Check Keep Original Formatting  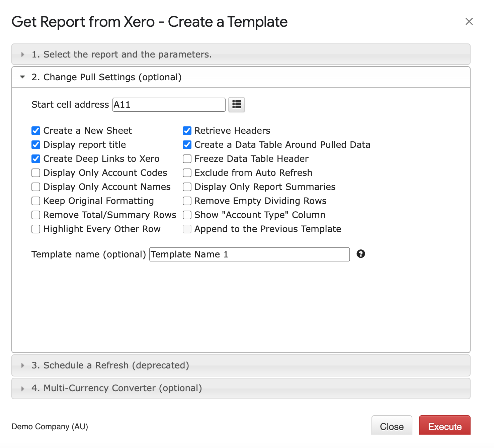point(36,201)
